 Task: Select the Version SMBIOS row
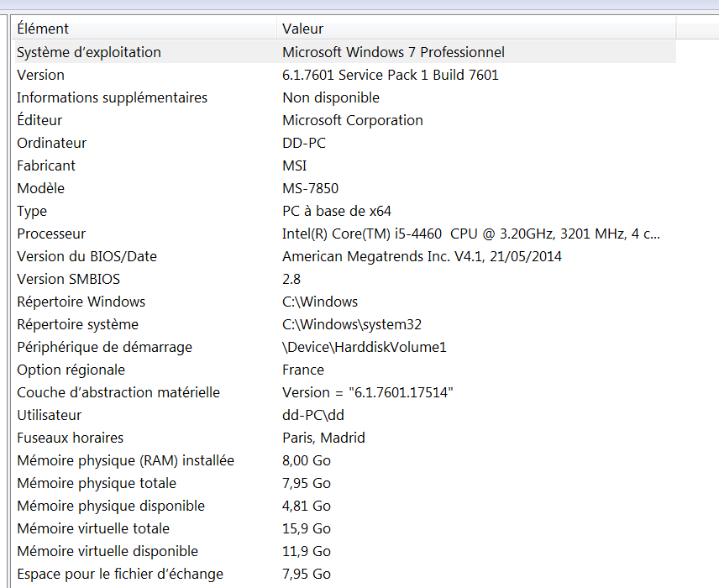click(68, 279)
